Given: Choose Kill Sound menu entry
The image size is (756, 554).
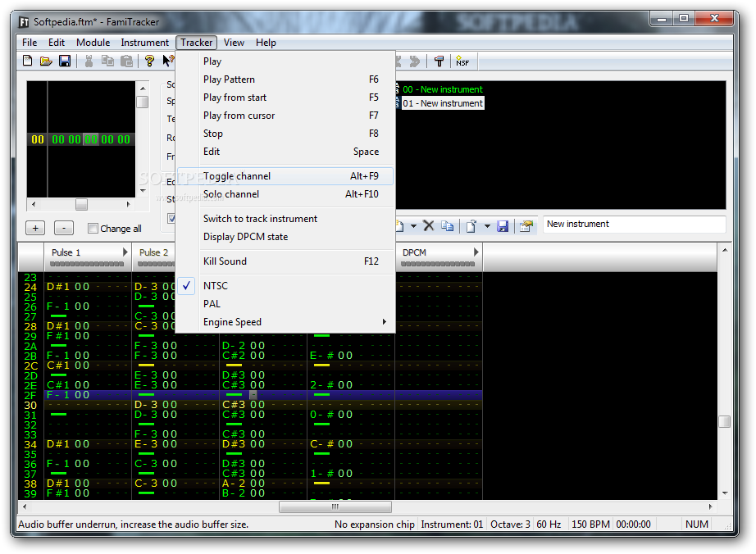Looking at the screenshot, I should [x=285, y=261].
